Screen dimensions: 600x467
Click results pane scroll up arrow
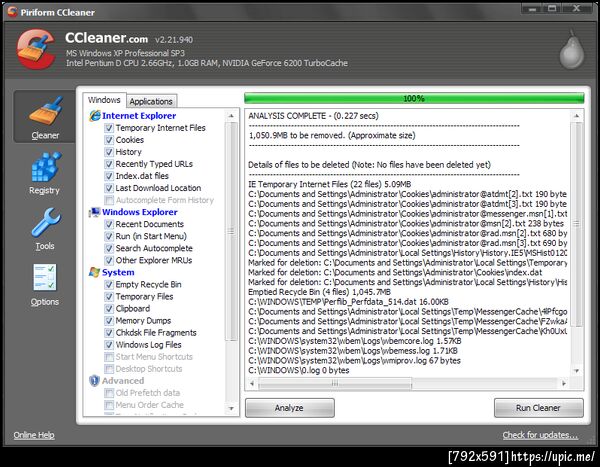point(577,116)
